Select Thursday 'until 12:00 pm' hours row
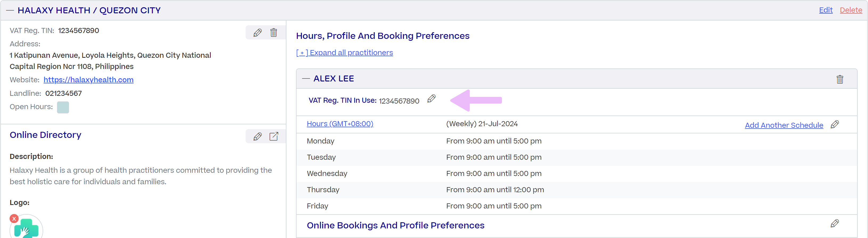 (x=577, y=190)
